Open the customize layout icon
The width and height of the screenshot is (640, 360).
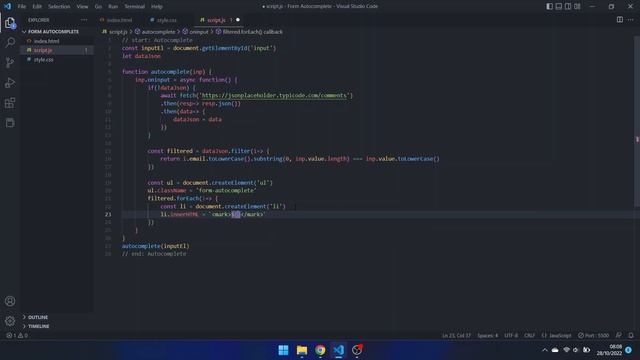coord(577,6)
